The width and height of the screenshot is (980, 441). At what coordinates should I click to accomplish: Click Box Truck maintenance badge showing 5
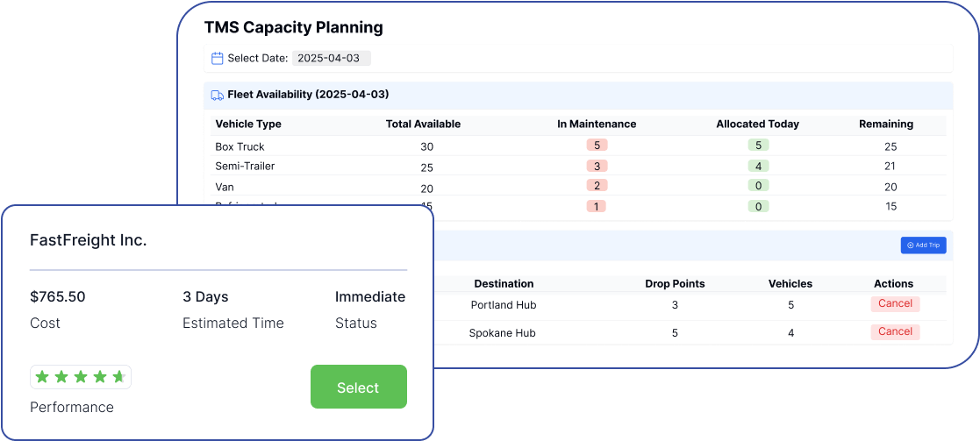597,145
